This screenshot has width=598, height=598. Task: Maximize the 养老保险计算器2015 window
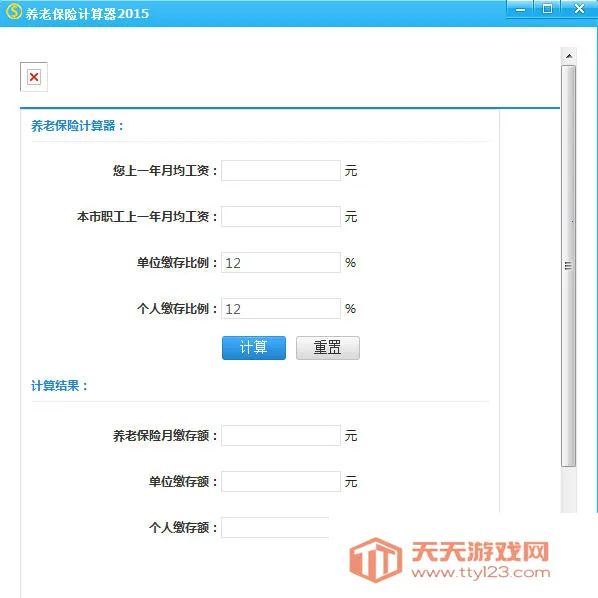tap(547, 9)
